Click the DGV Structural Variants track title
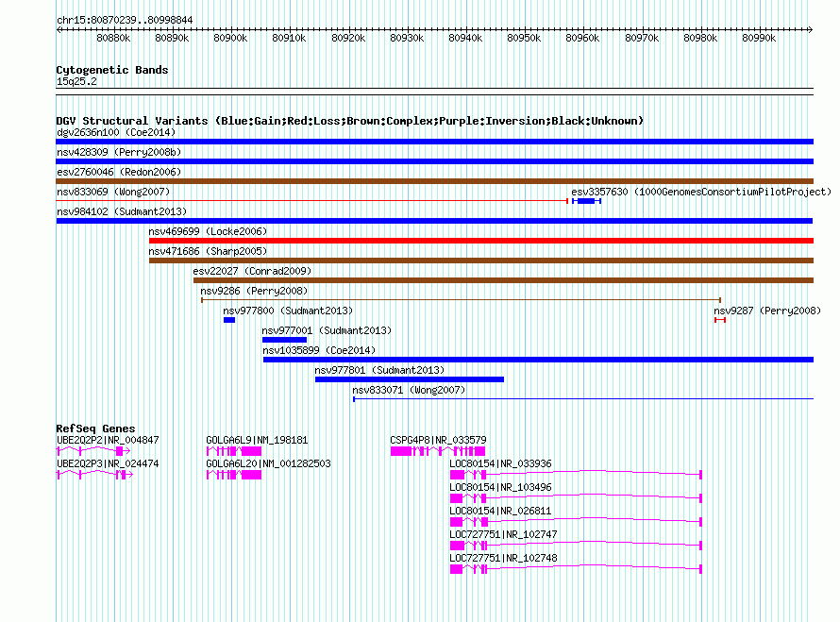This screenshot has height=622, width=840. coord(350,121)
